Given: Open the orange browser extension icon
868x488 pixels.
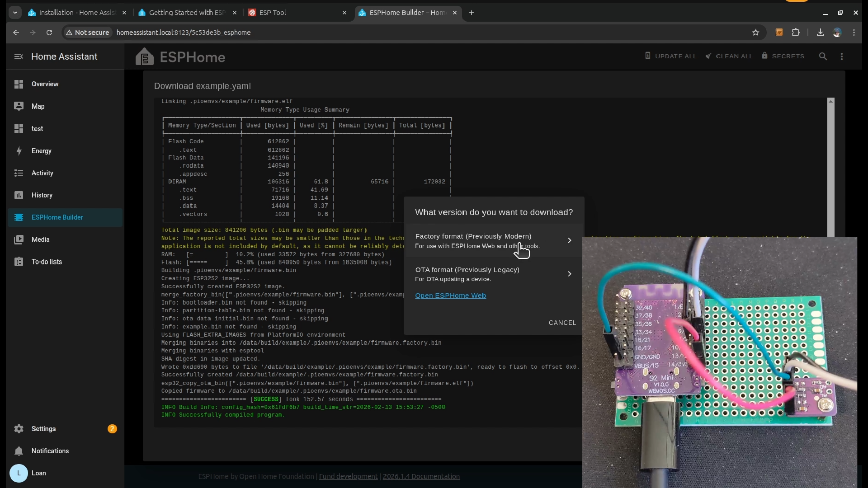Looking at the screenshot, I should click(x=779, y=33).
